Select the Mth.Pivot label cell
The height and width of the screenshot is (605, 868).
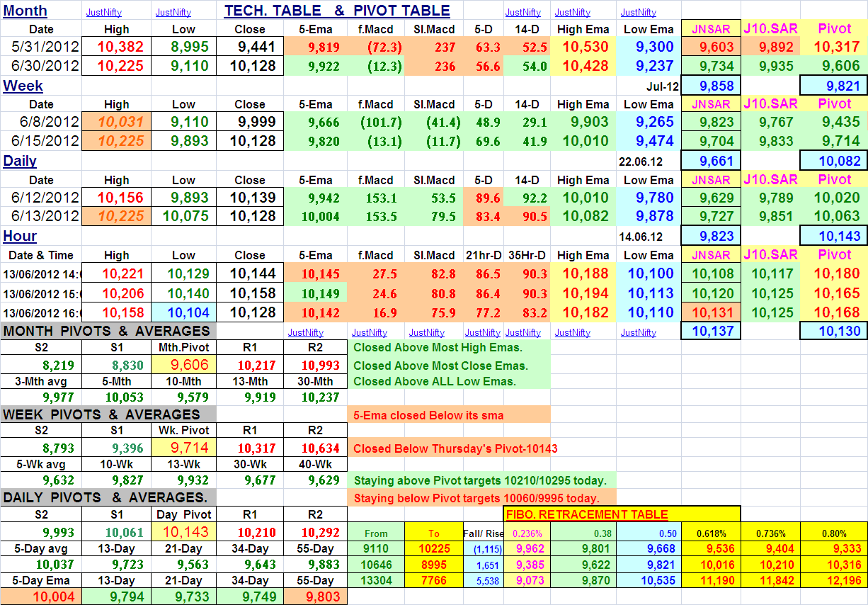[183, 348]
